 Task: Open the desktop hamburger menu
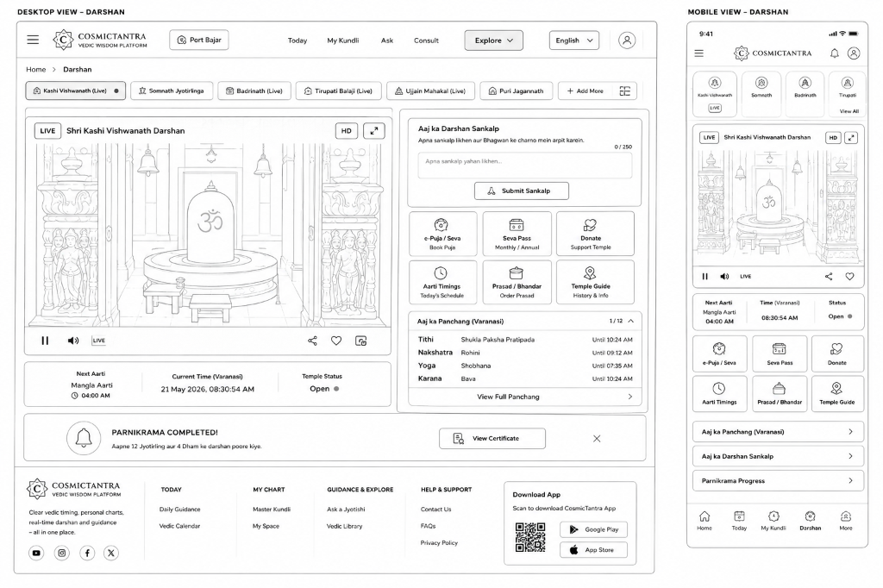[34, 40]
